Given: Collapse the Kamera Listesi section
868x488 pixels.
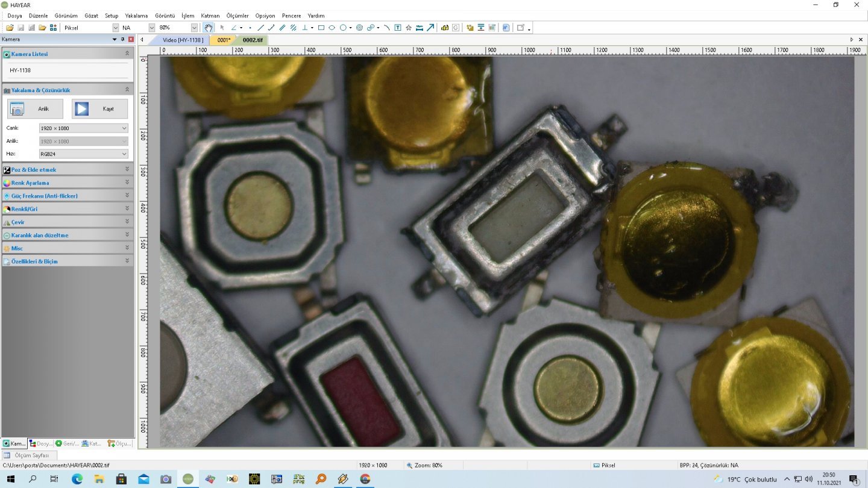Looking at the screenshot, I should 127,54.
